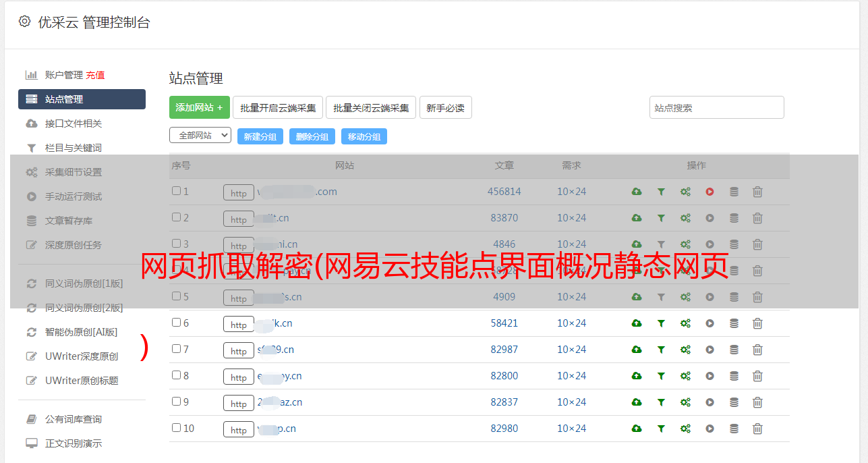Click the cloud upload icon in row 5
The image size is (868, 463).
[637, 297]
